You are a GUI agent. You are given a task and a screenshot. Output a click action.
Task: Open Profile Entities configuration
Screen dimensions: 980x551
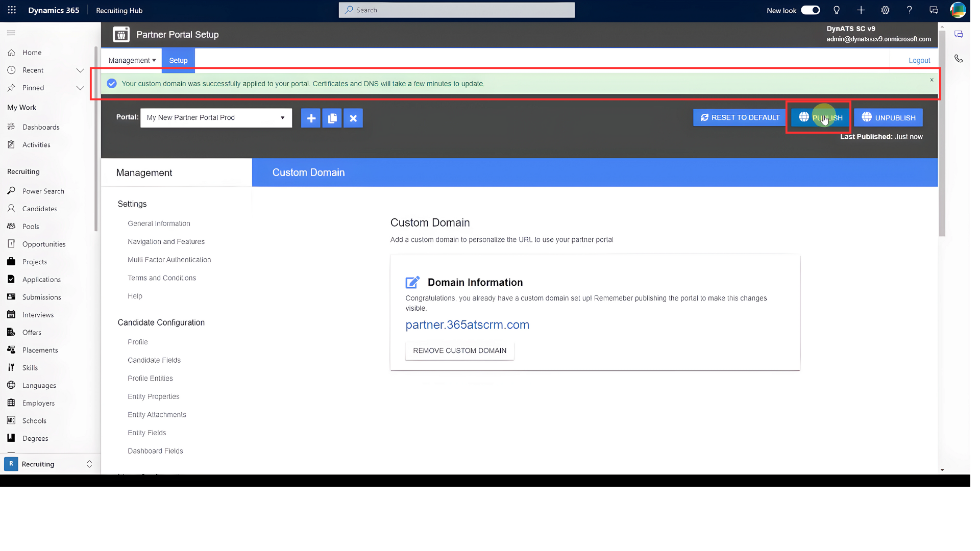(150, 379)
